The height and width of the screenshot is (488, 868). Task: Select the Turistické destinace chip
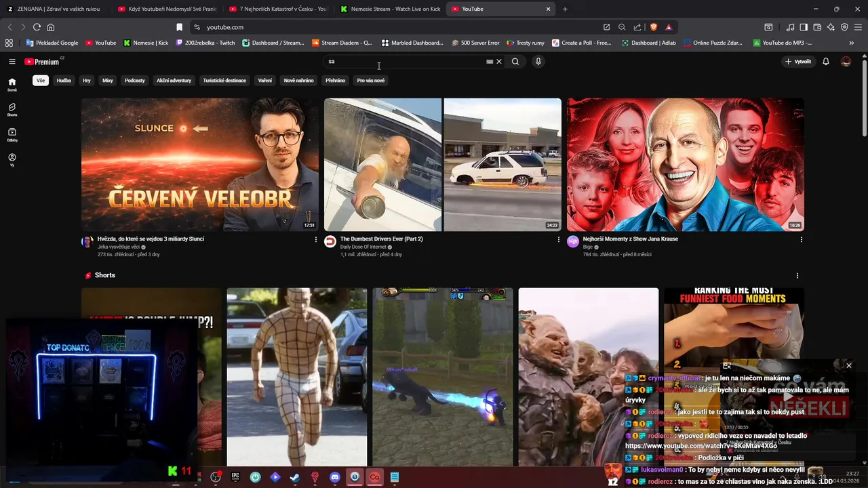click(x=224, y=81)
